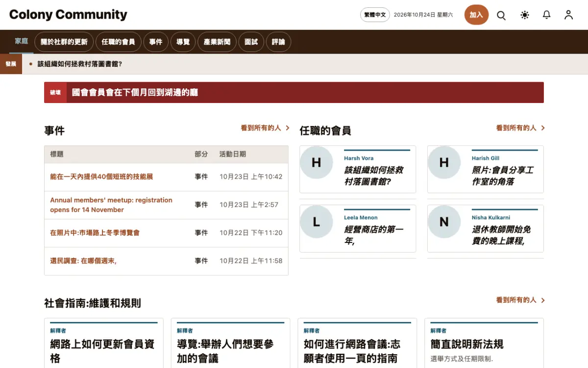This screenshot has width=588, height=368.
Task: Open the 事件 navigation item
Action: click(156, 42)
